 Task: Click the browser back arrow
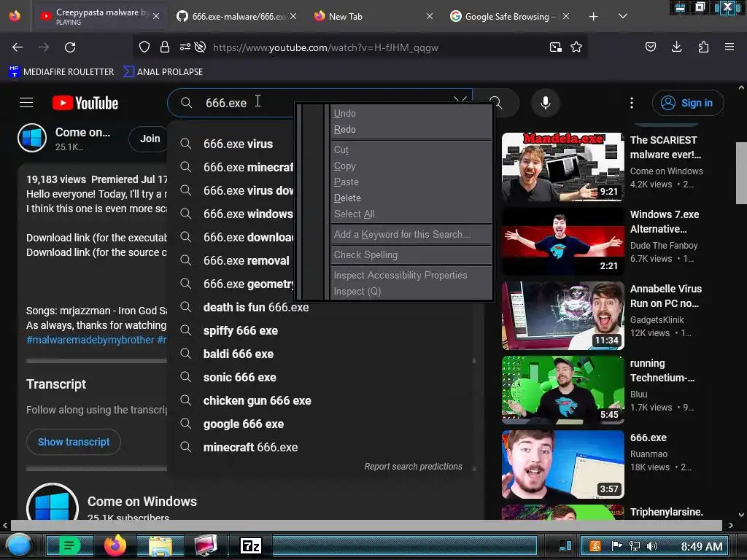18,47
